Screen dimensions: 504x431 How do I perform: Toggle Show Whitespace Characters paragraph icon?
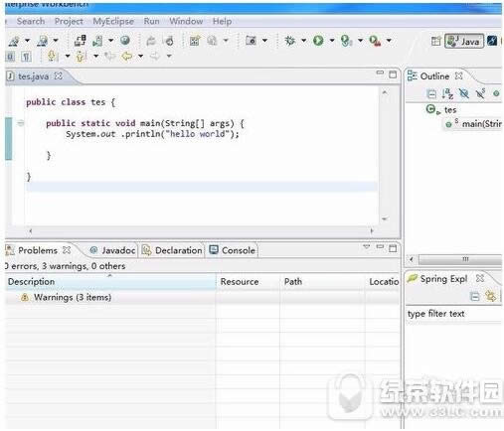tap(26, 57)
